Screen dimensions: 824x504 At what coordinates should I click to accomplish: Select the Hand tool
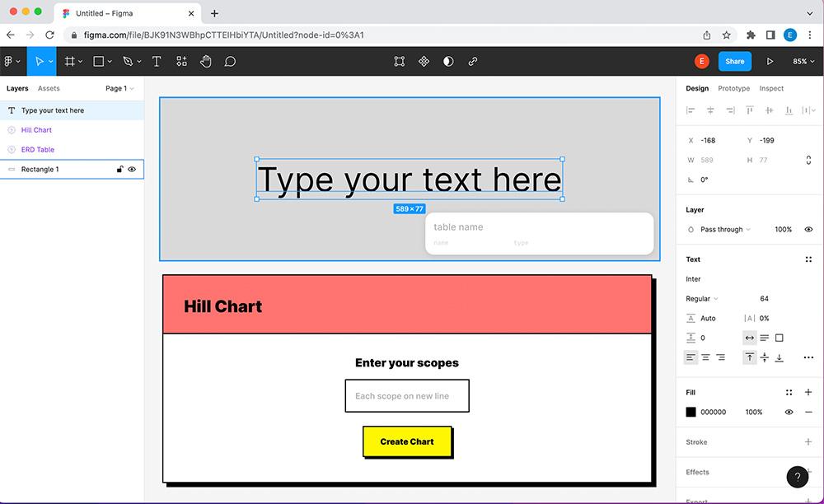coord(206,61)
